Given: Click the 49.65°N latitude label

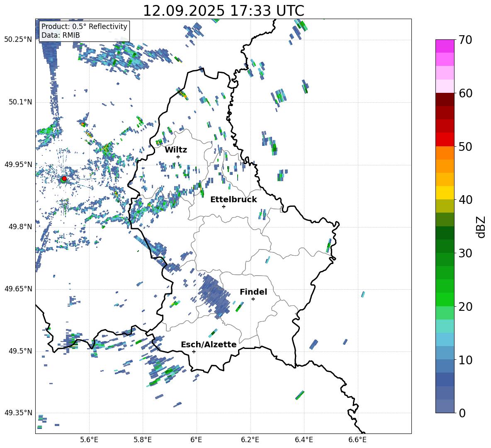Looking at the screenshot, I should tap(18, 289).
